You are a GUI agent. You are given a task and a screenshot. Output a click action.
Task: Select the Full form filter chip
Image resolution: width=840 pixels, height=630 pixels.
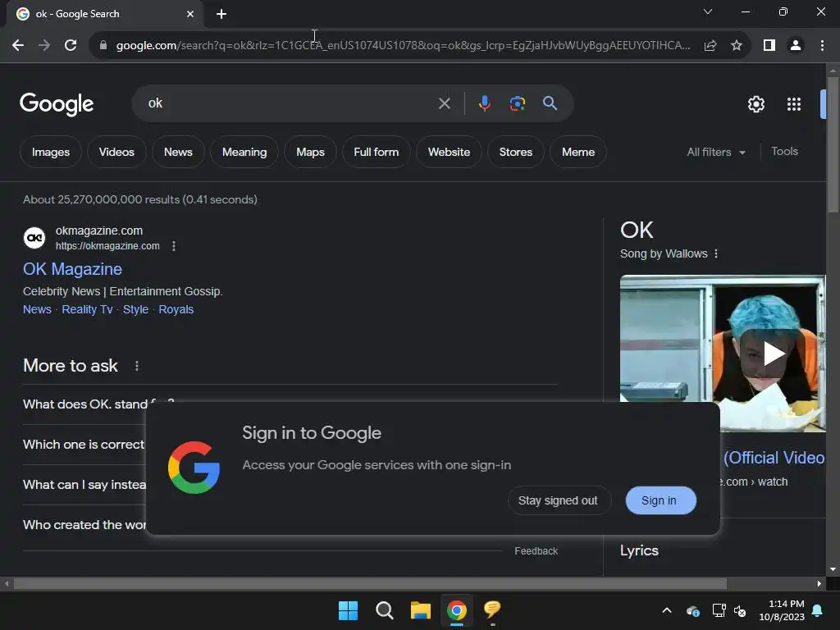tap(376, 152)
